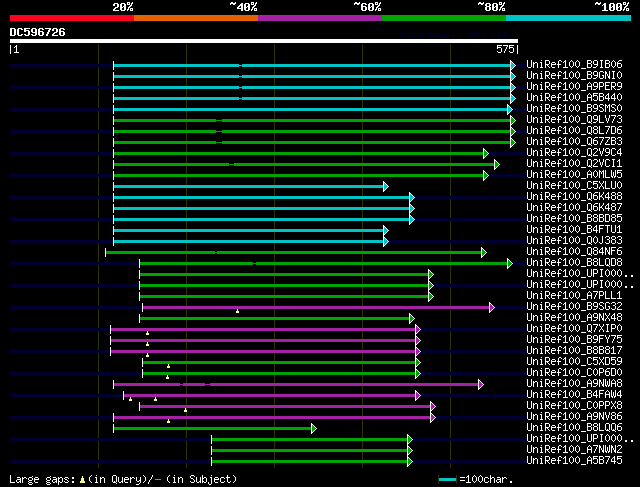Click the 575 query end position label
640x487 pixels.
505,49
